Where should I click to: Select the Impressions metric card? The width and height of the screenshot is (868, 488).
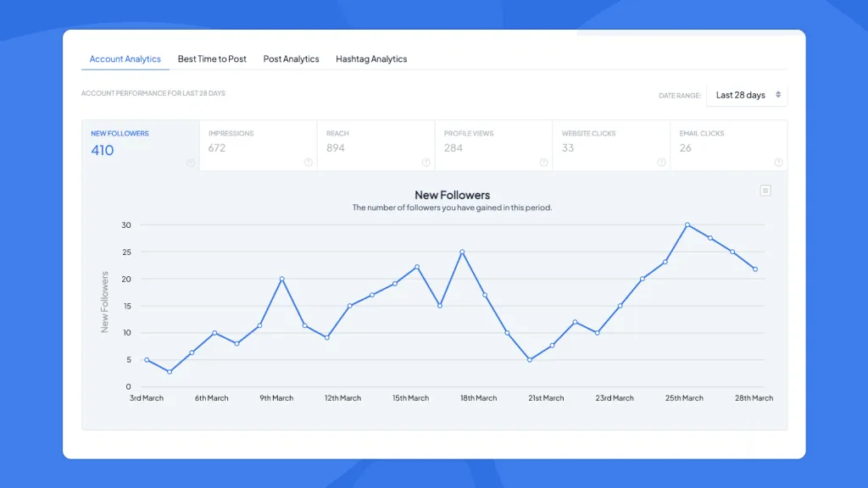pyautogui.click(x=259, y=146)
